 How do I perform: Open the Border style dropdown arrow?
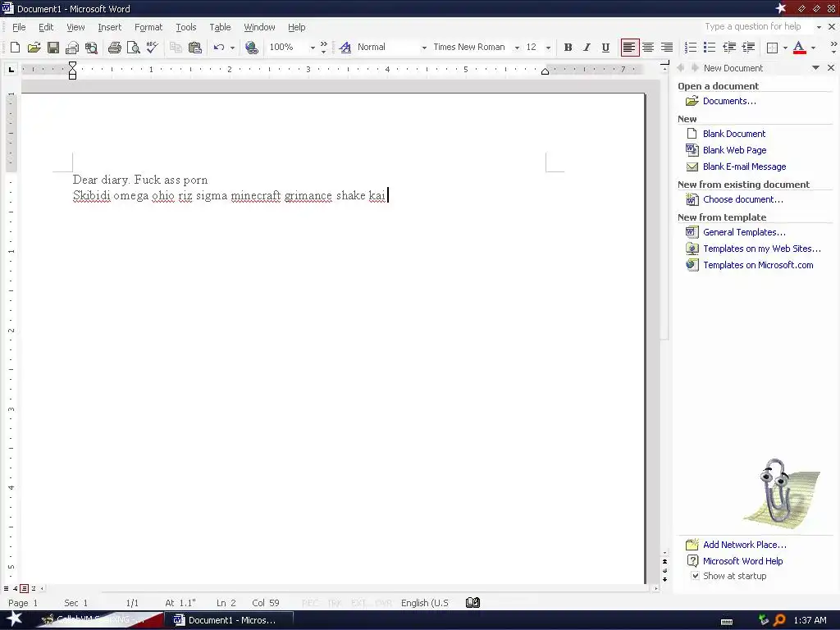[x=785, y=48]
